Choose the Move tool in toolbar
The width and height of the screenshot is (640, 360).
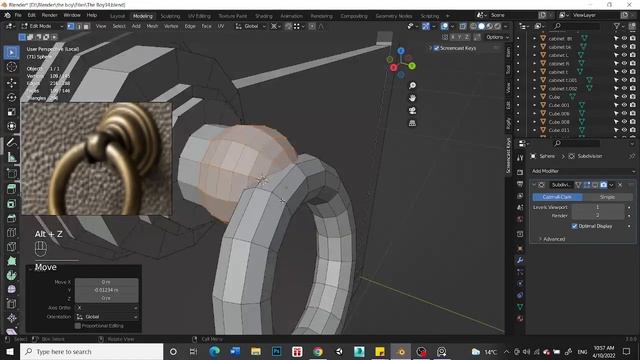click(x=11, y=83)
